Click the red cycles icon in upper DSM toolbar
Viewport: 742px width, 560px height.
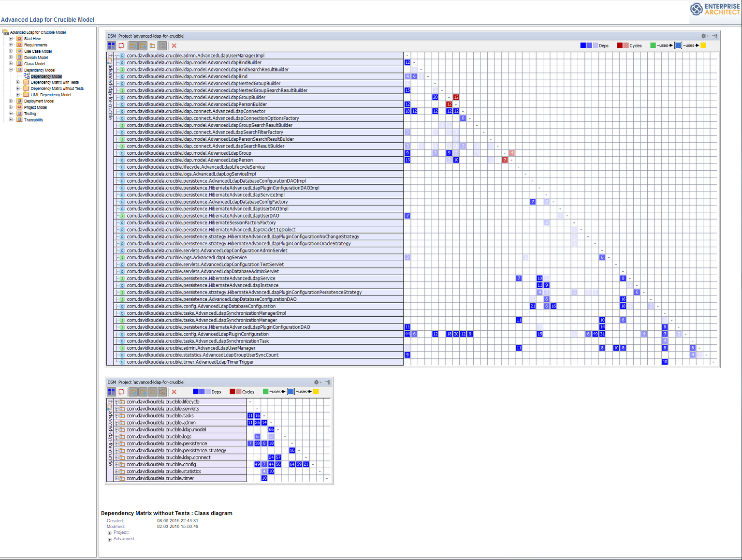coord(121,46)
